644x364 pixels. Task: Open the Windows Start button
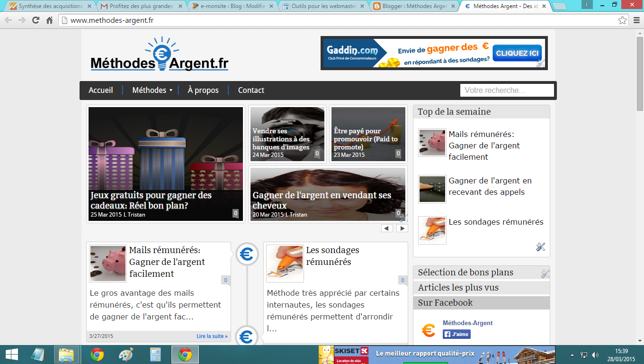pyautogui.click(x=12, y=355)
